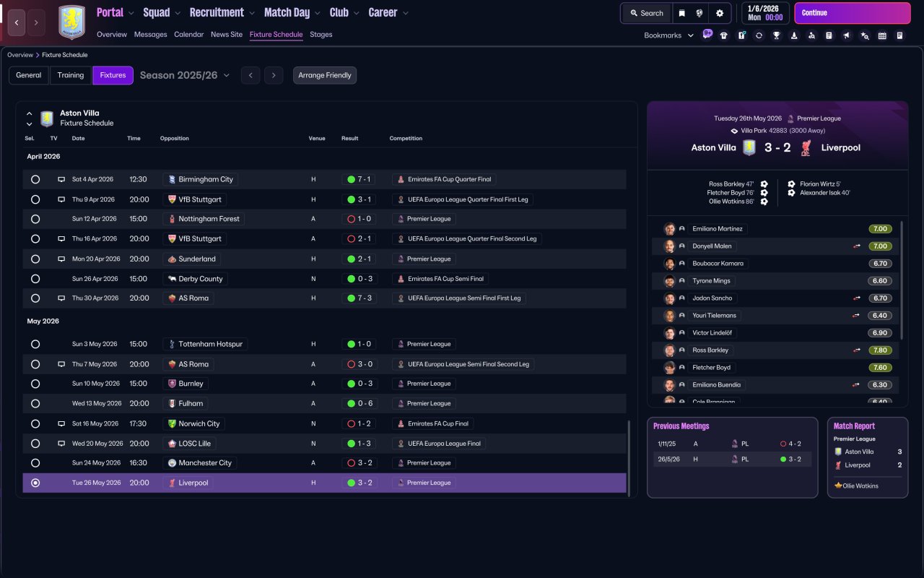The image size is (924, 578).
Task: Click the circular refresh arrows bookmark icon
Action: point(759,35)
